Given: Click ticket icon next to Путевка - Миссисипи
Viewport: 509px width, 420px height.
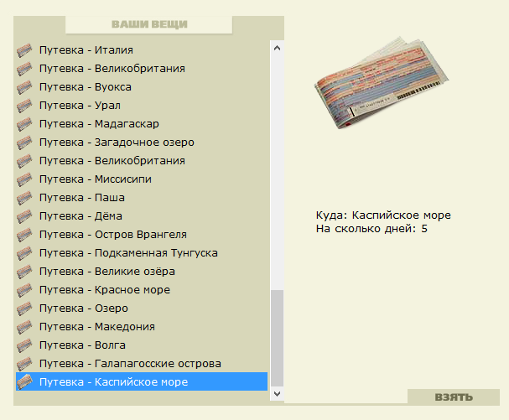Looking at the screenshot, I should pos(24,179).
